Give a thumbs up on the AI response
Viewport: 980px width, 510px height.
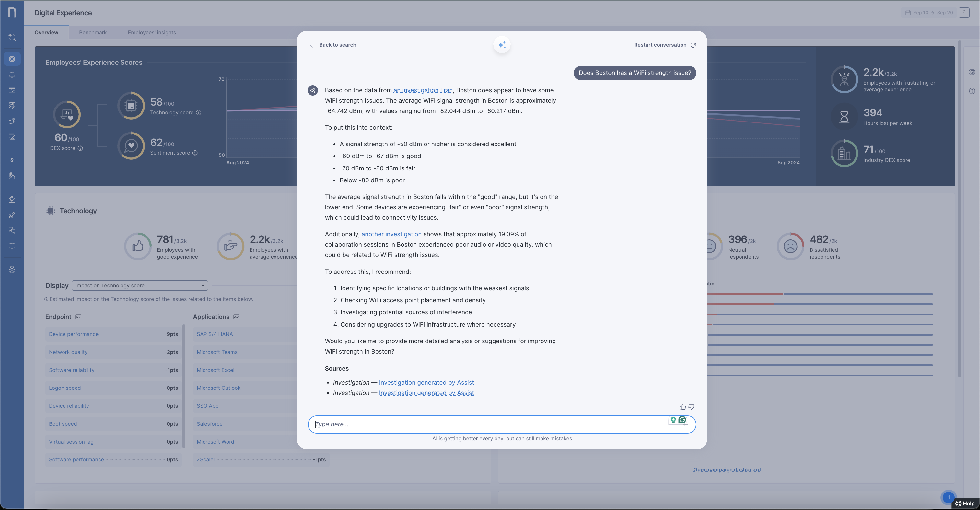[x=682, y=407]
